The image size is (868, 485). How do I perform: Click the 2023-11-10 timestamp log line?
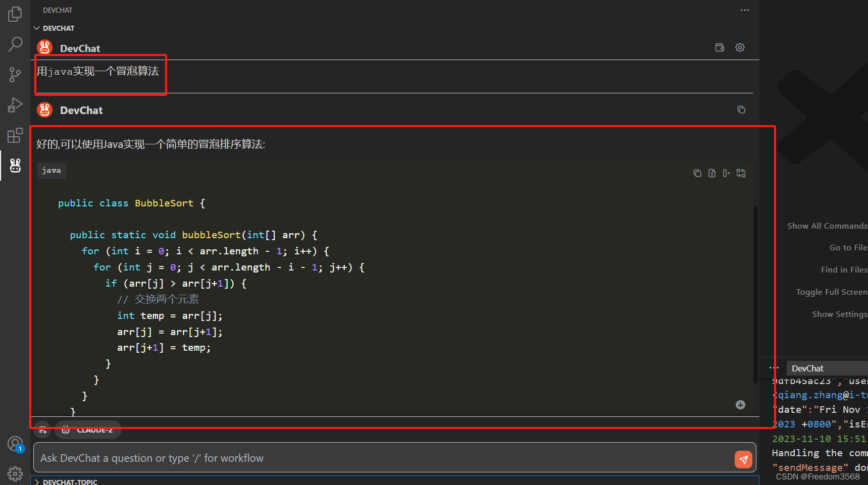click(x=820, y=439)
